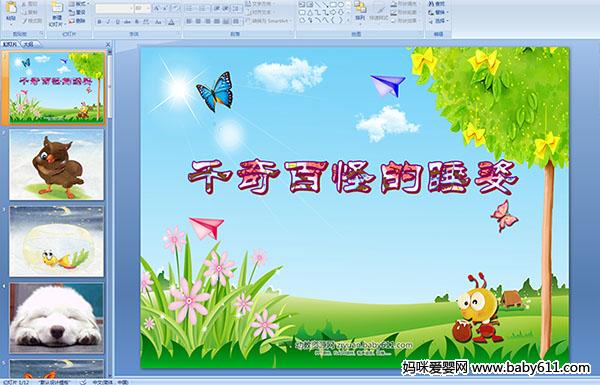Select slide 4 thumbnail with white puppy
This screenshot has height=385, width=600.
(x=57, y=318)
